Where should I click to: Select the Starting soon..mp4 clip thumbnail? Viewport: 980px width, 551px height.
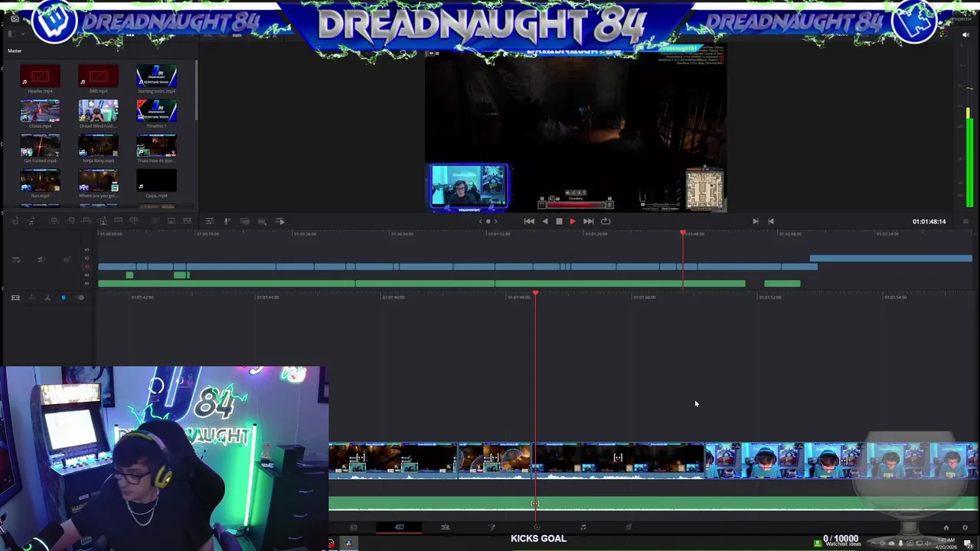[156, 76]
